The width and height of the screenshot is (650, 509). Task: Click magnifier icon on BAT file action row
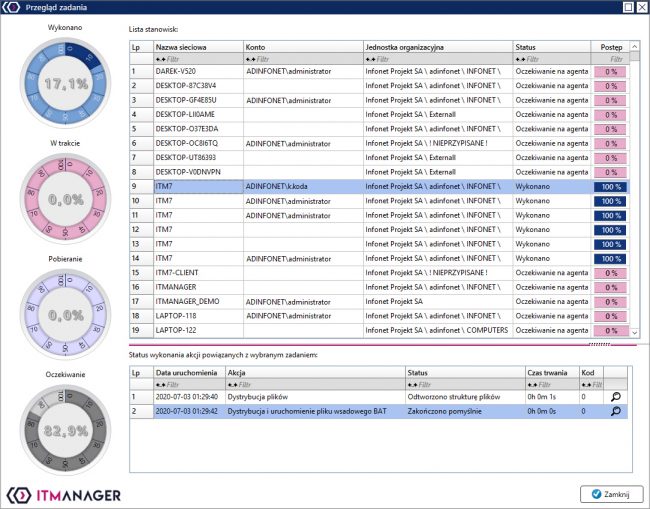[616, 411]
